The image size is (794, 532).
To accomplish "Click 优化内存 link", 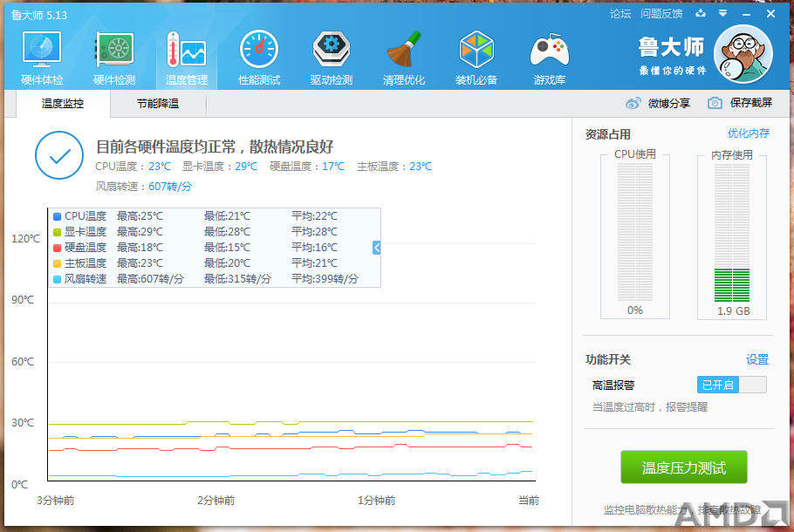I will pyautogui.click(x=749, y=133).
